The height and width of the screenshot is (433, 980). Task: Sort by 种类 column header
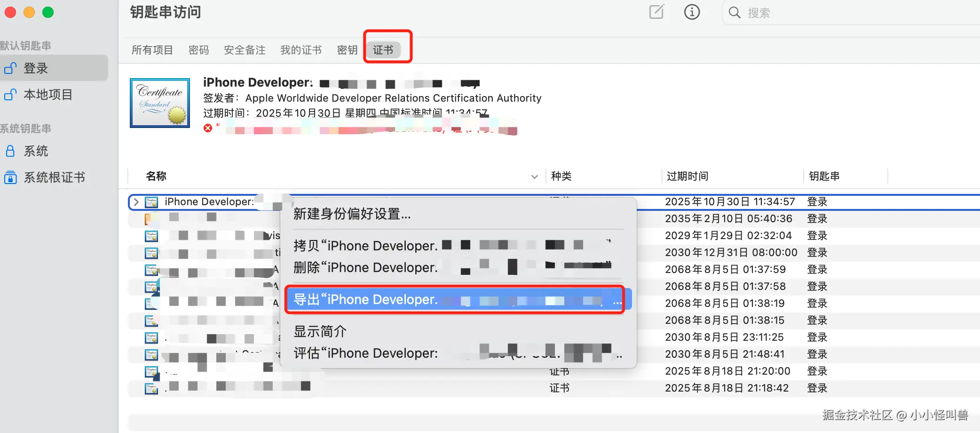tap(561, 176)
